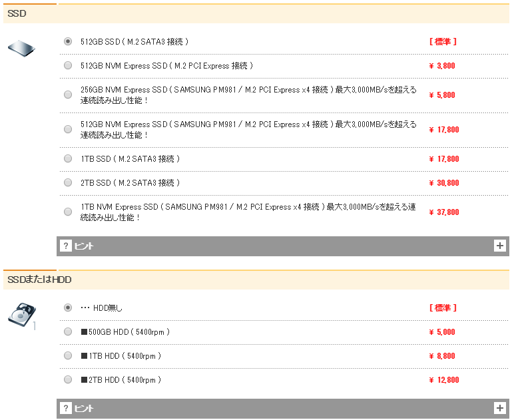Viewport: 512px width, 420px height.
Task: Choose 256GB SAMSUNG PM981 NVM Express SSD
Action: click(68, 95)
